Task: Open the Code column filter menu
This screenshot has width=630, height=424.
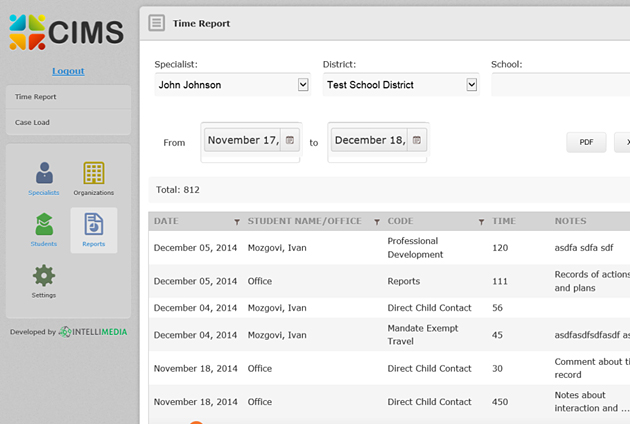Action: (x=481, y=222)
